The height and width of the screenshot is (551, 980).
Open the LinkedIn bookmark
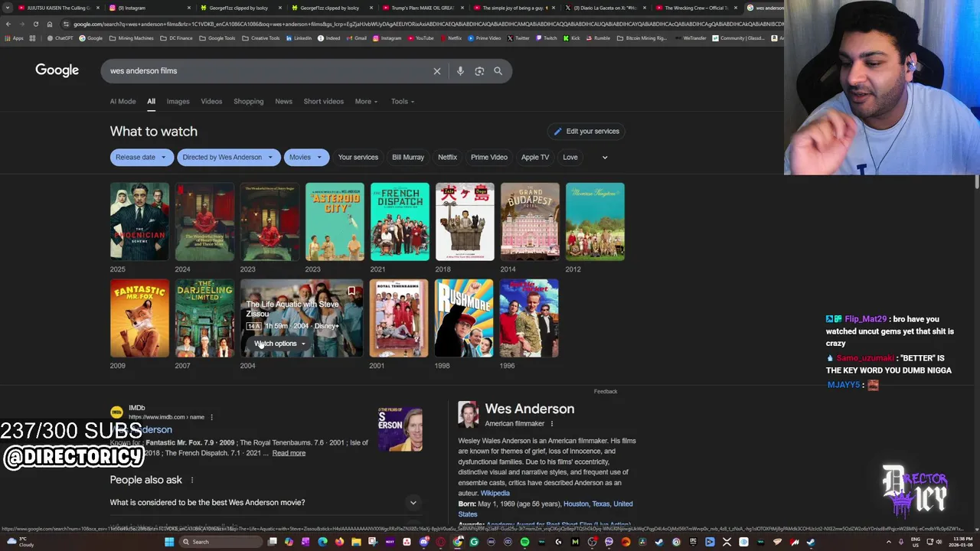click(299, 38)
